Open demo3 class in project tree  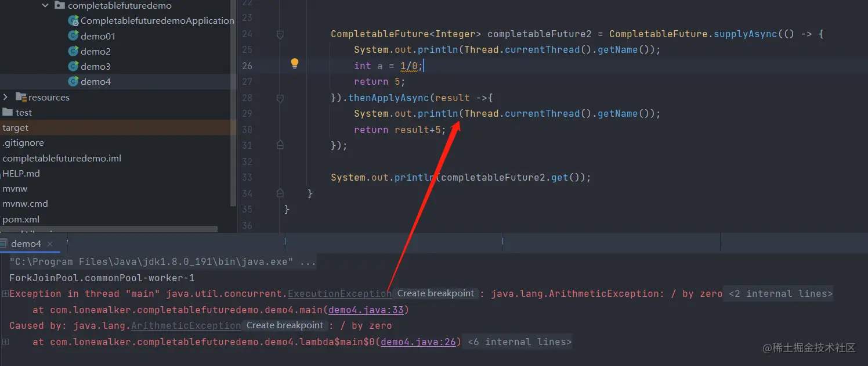(96, 66)
